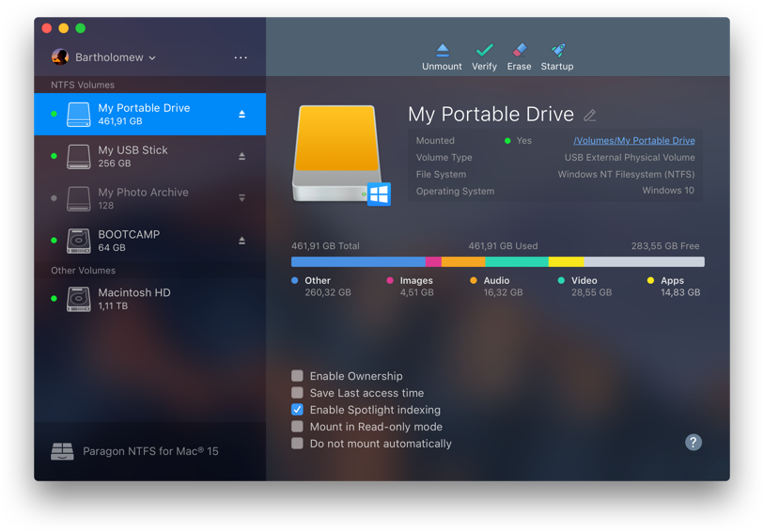Click the blue Other segment of usage bar
Image resolution: width=764 pixels, height=532 pixels.
click(358, 261)
